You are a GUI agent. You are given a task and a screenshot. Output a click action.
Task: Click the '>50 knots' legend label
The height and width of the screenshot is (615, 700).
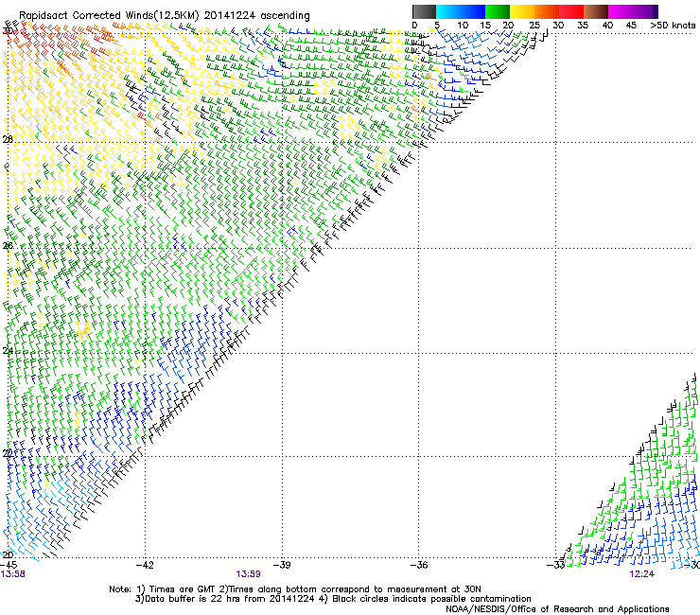coord(673,25)
